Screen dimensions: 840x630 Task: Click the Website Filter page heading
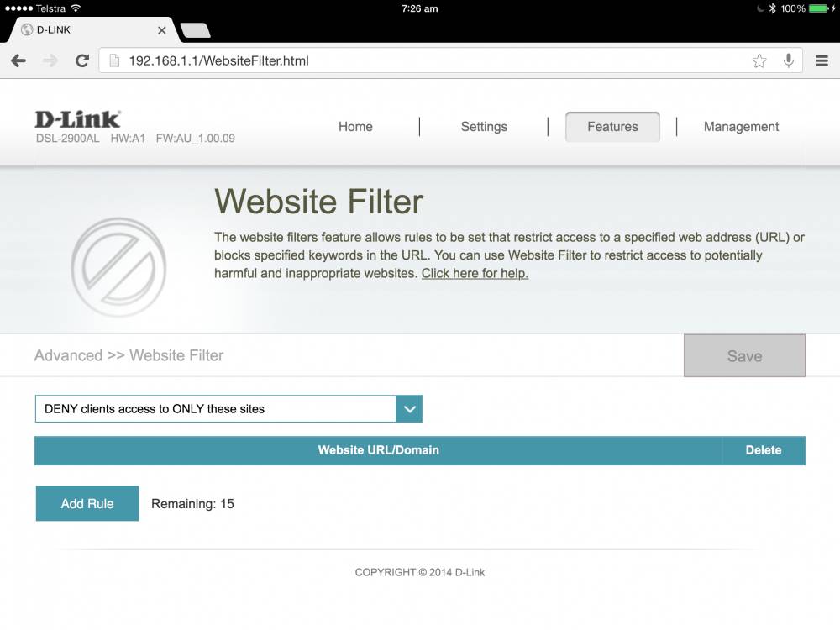tap(318, 202)
